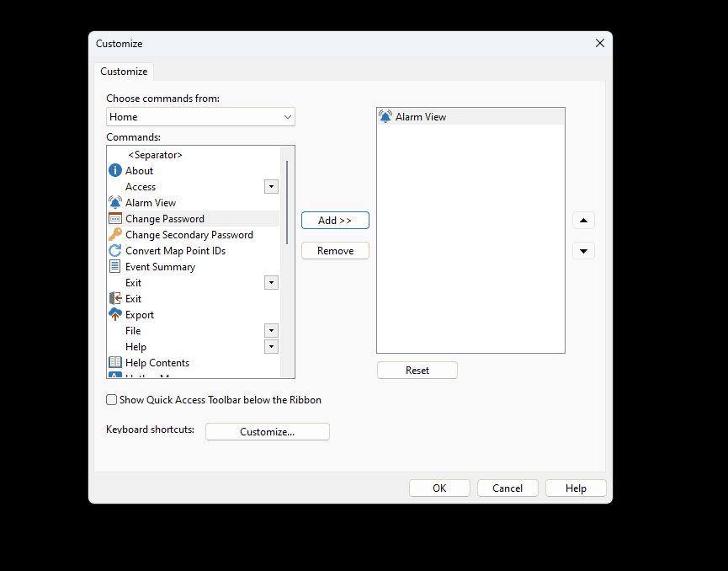Click the Cancel button

tap(507, 488)
